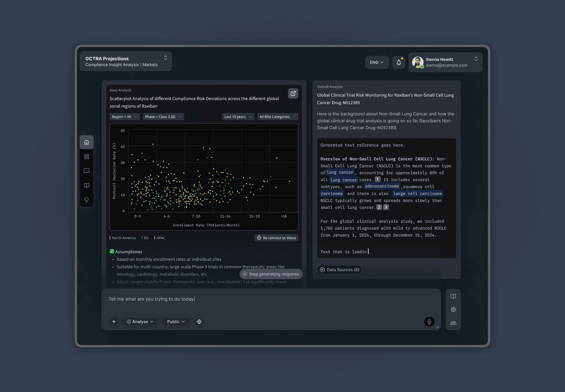This screenshot has width=565, height=392.
Task: Click the '>18' x-axis tick label
Action: coord(284,216)
